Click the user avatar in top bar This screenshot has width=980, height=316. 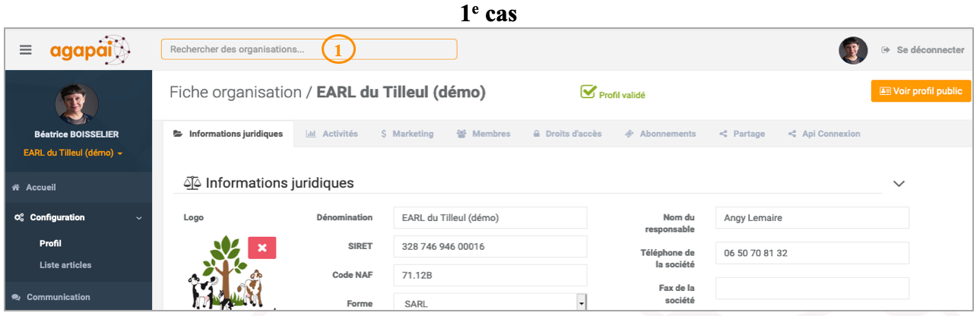pyautogui.click(x=853, y=50)
